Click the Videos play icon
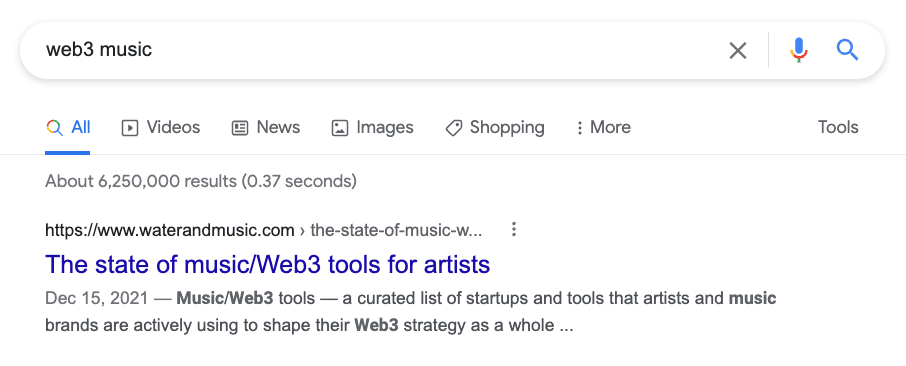The width and height of the screenshot is (906, 366). [x=129, y=128]
